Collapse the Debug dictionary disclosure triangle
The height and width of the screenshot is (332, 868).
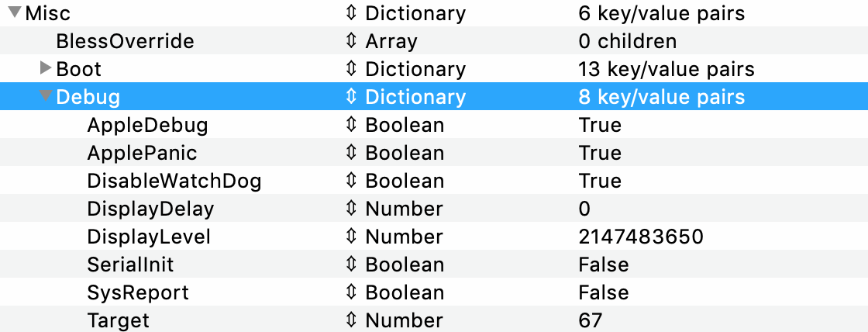pyautogui.click(x=46, y=97)
